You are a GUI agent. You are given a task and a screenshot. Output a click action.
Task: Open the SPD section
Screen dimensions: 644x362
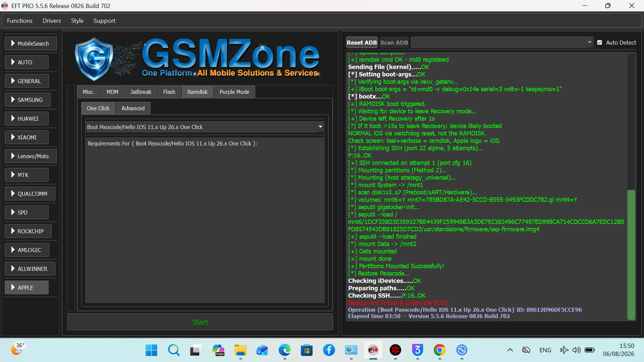26,213
